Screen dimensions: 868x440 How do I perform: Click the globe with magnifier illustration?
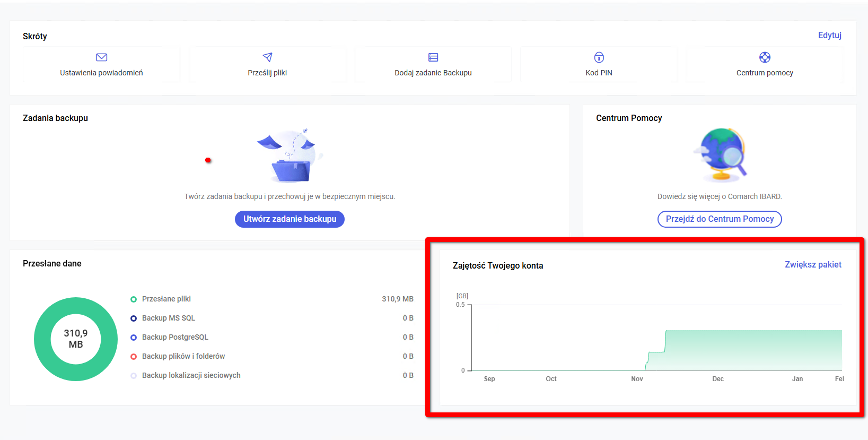(x=721, y=155)
